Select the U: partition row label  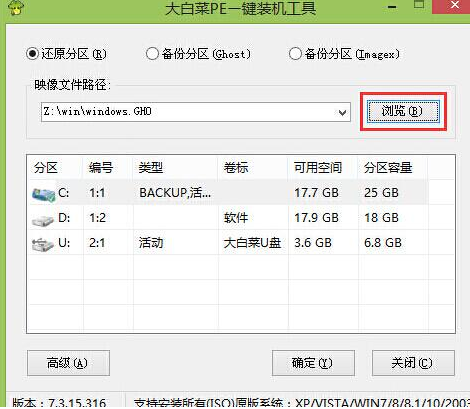point(64,243)
